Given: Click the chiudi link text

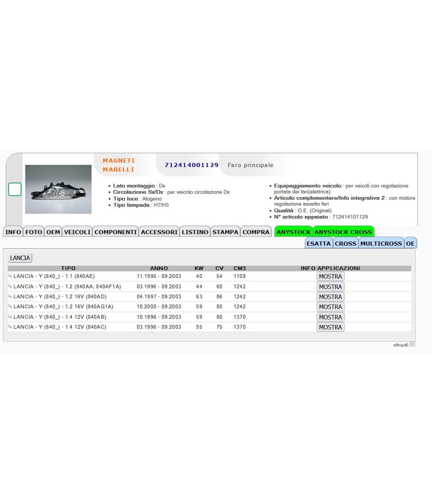Looking at the screenshot, I should coord(401,345).
